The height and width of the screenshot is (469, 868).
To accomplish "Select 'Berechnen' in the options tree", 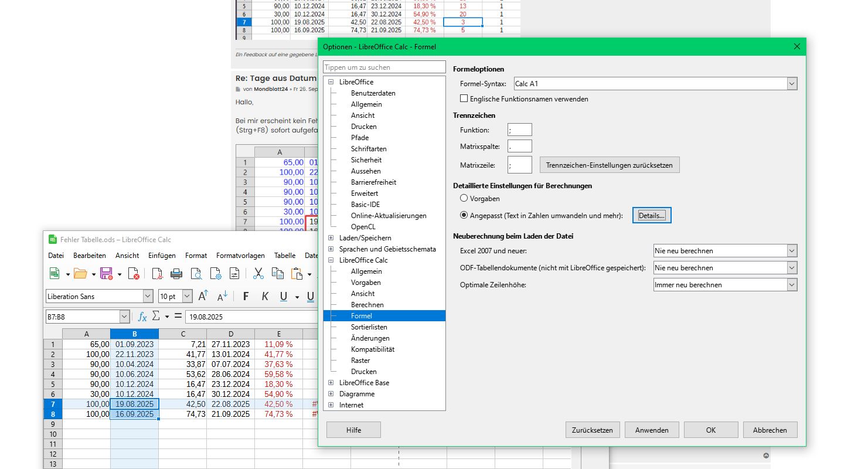I will point(367,305).
